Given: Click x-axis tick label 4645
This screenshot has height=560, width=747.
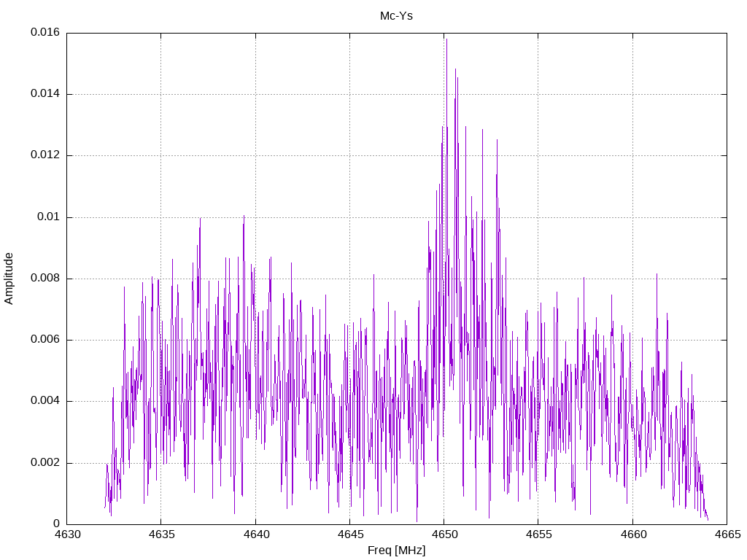Looking at the screenshot, I should point(351,534).
